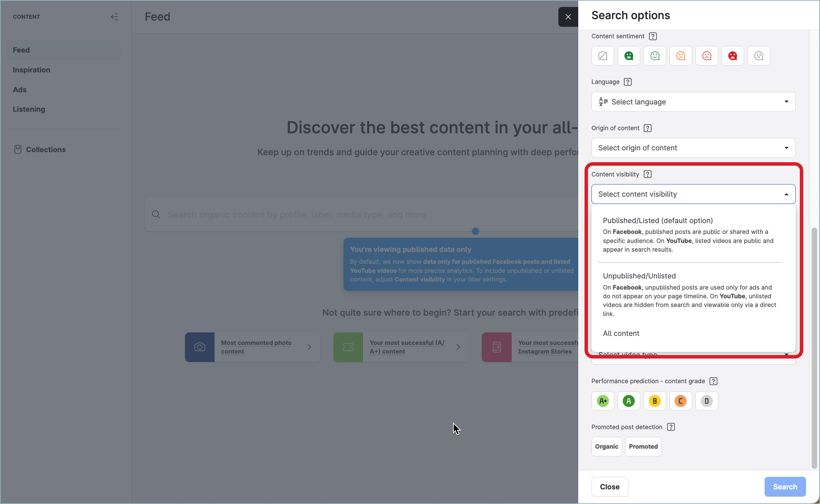
Task: Click the Search button
Action: point(784,487)
